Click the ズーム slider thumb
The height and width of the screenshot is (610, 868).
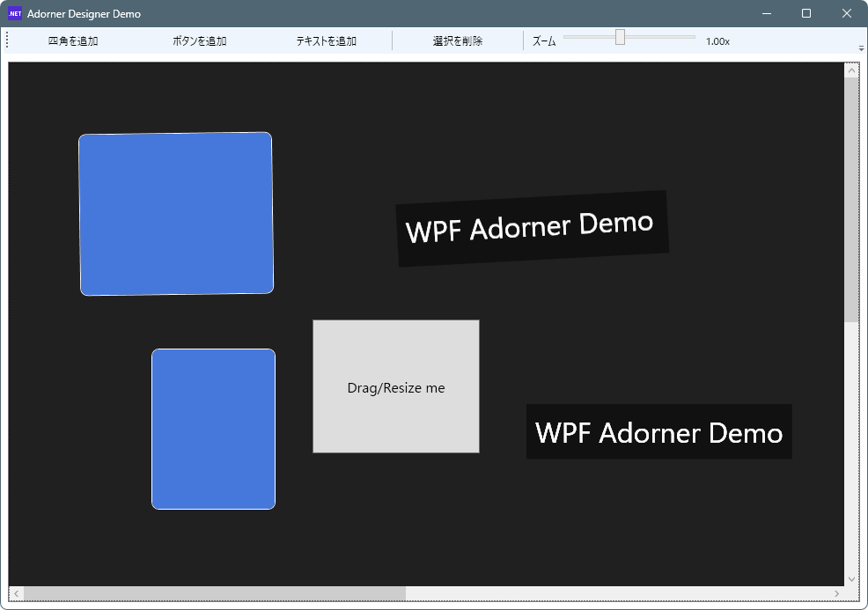coord(620,37)
